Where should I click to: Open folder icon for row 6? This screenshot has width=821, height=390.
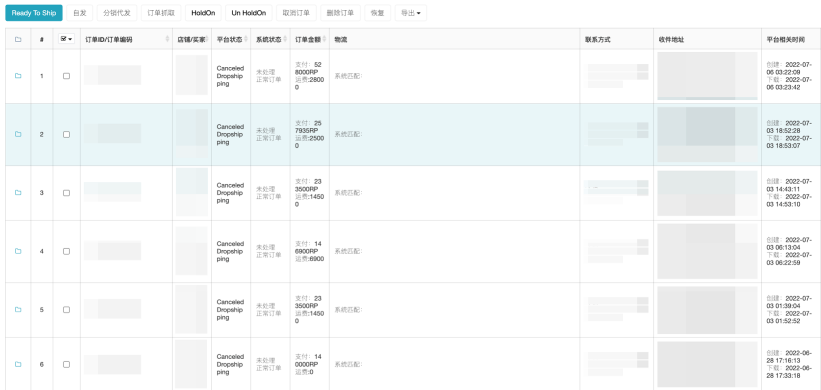18,364
